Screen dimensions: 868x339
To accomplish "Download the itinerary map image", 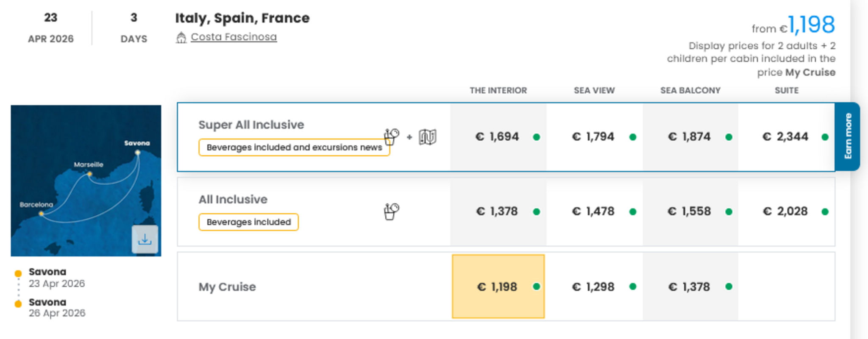I will [145, 239].
